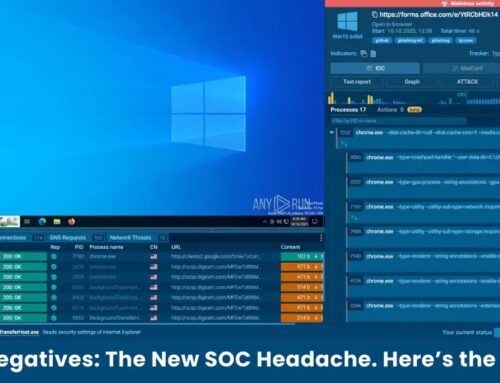Click the github tag

[x=382, y=41]
